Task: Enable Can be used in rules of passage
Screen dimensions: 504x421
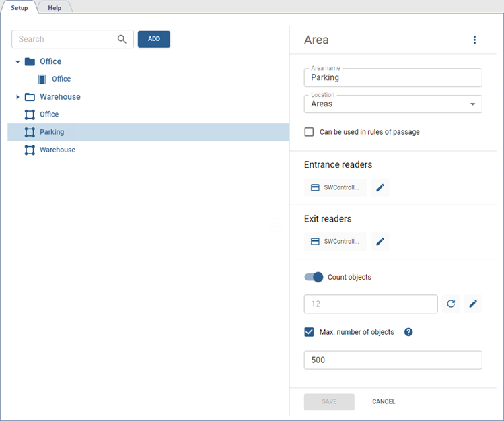Action: click(310, 132)
